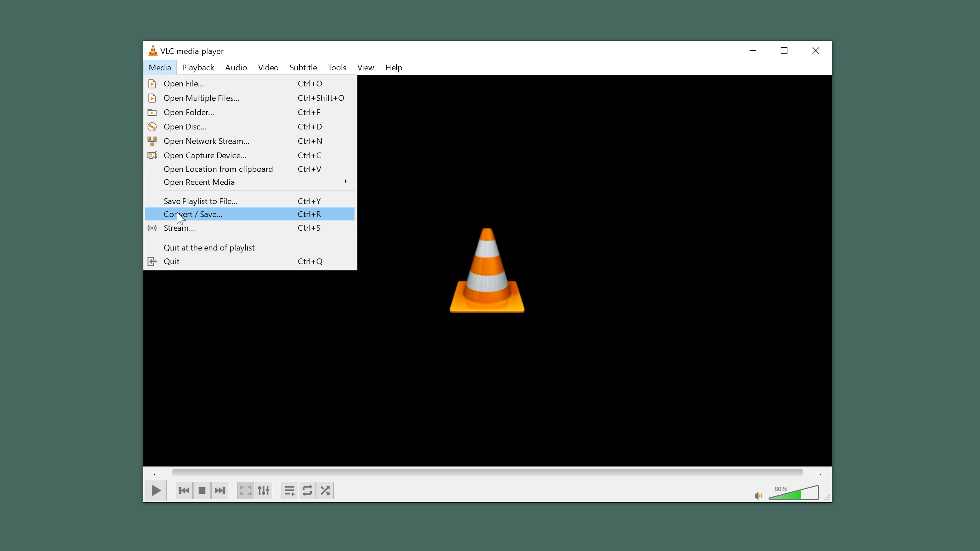Mute audio via speaker icon

(758, 496)
